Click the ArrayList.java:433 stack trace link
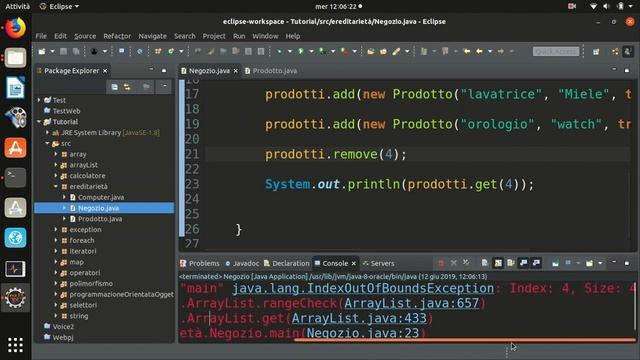640x360 pixels. (359, 318)
